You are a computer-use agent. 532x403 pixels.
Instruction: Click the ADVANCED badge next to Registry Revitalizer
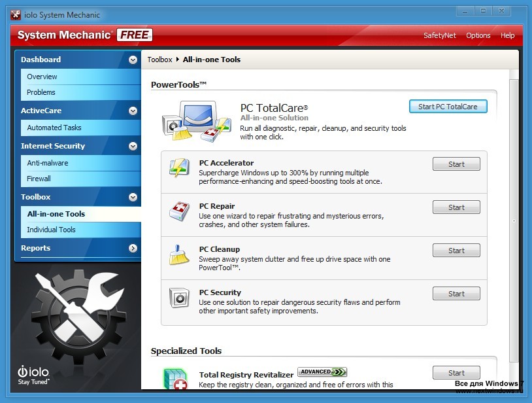click(x=322, y=372)
